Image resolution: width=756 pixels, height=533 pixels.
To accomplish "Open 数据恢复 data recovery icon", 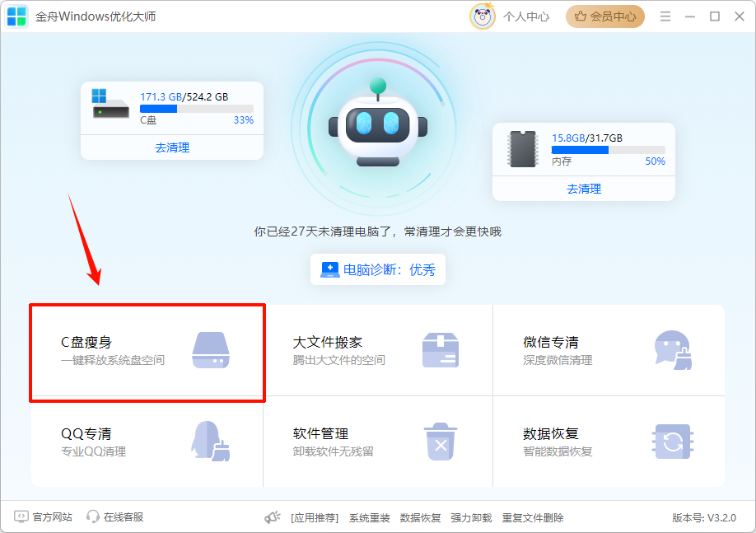I will click(x=673, y=442).
